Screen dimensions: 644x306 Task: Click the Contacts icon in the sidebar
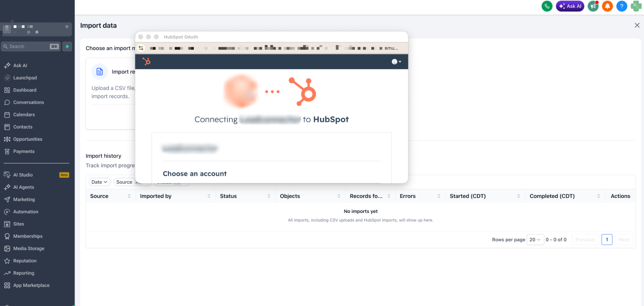click(7, 127)
